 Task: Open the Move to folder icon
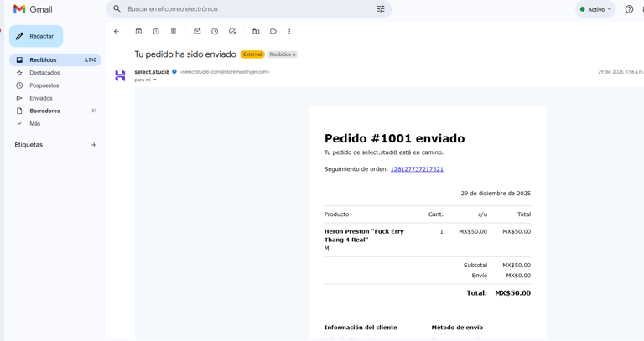(x=256, y=31)
